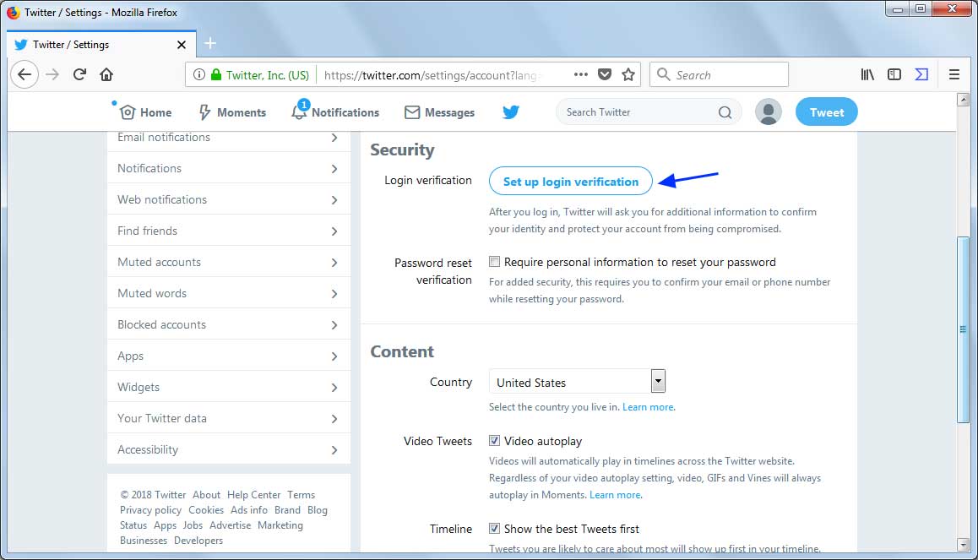Click the blue sigma extension icon
Screen dimensions: 978x560
click(x=922, y=75)
